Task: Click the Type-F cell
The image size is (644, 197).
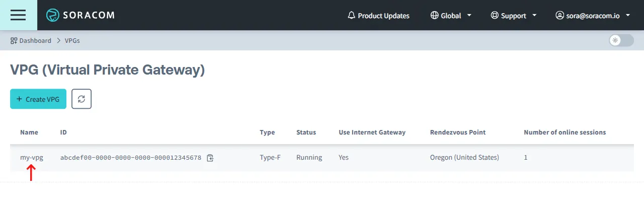Action: [270, 157]
